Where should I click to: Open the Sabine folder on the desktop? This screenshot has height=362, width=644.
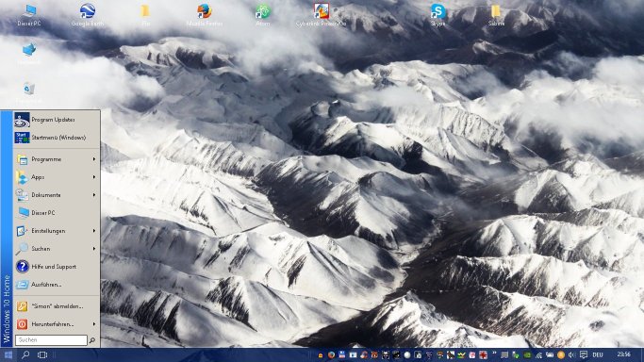tap(496, 15)
